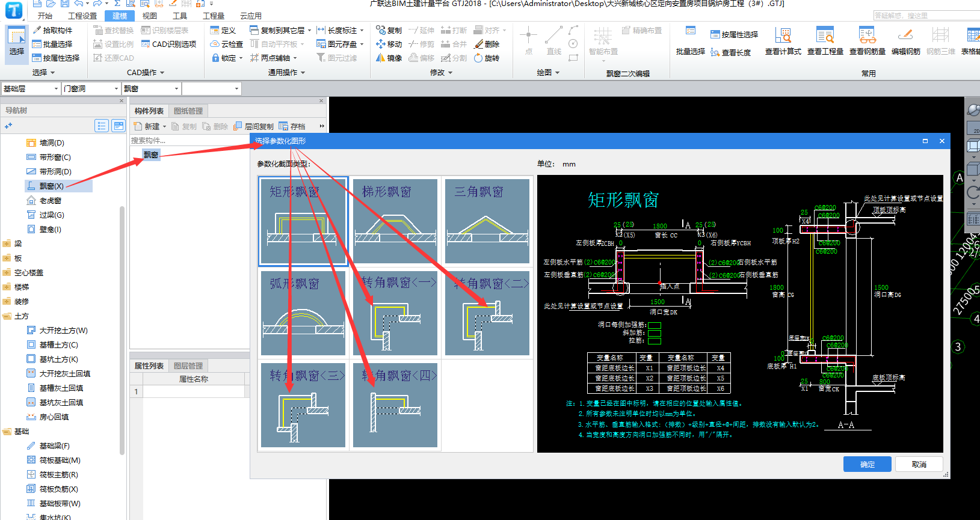This screenshot has height=520, width=980.
Task: Select the 矩形飘窗 thumbnail
Action: (x=303, y=221)
